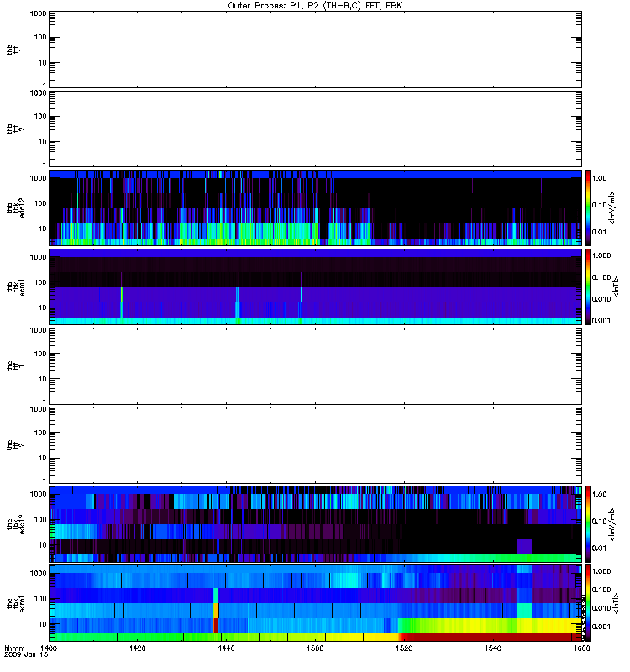630x672 pixels.
Task: Click the vertical axis title of the top thb panel
Action: pos(16,50)
